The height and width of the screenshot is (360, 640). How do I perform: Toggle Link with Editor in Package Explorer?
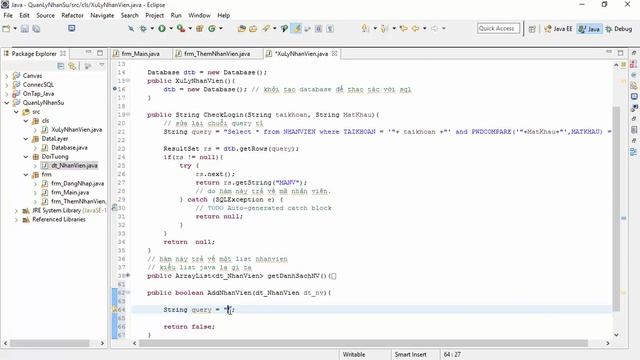point(72,66)
